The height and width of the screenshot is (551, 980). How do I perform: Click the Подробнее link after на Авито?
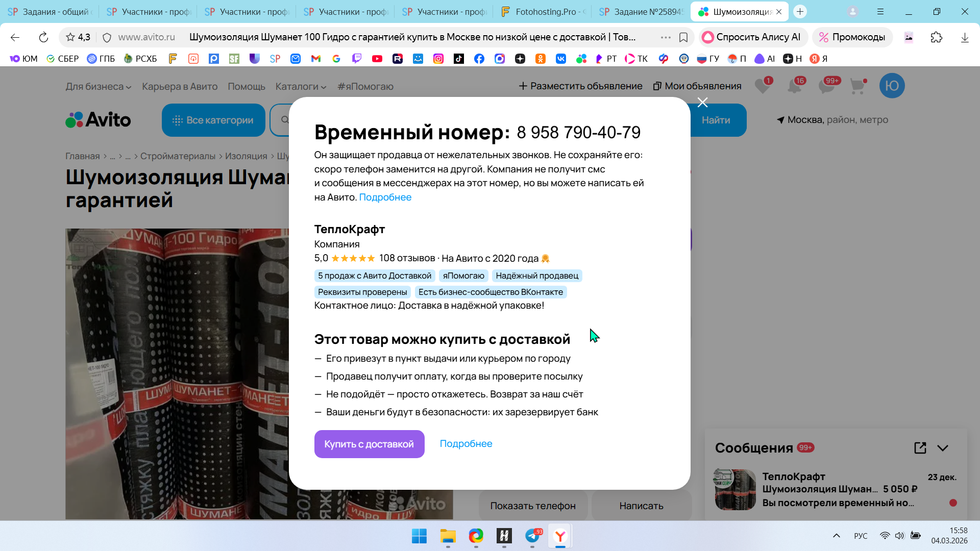coord(385,197)
